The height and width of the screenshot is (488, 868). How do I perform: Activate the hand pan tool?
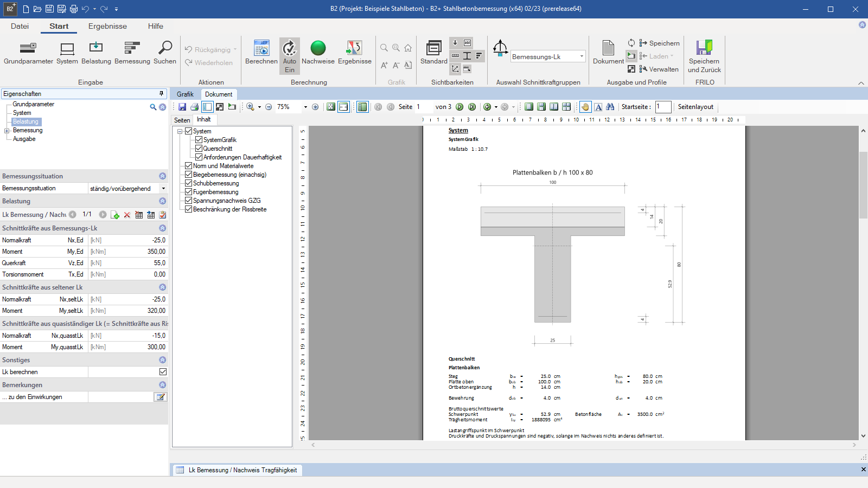coord(585,107)
